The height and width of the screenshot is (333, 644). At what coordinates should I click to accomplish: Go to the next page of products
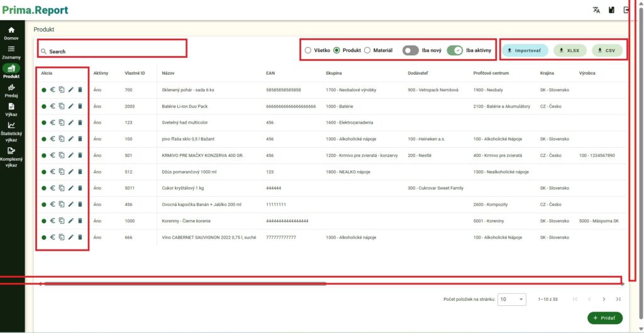coord(604,300)
